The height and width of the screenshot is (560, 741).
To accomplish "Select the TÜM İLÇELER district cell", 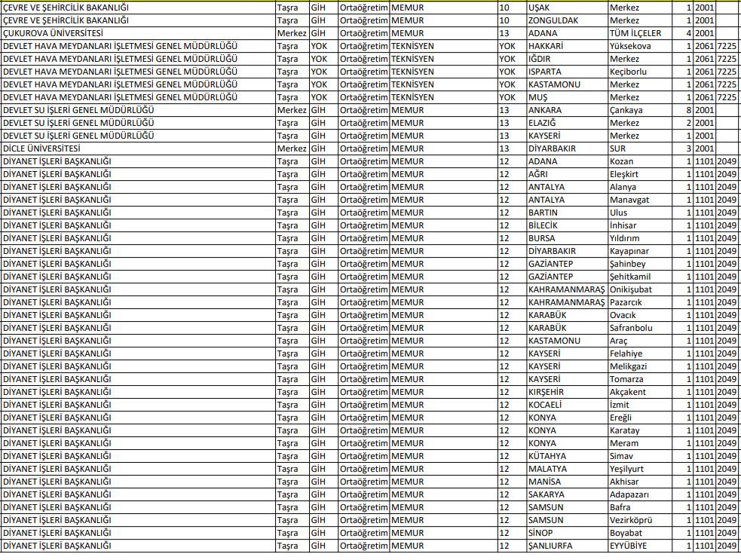I will [640, 34].
